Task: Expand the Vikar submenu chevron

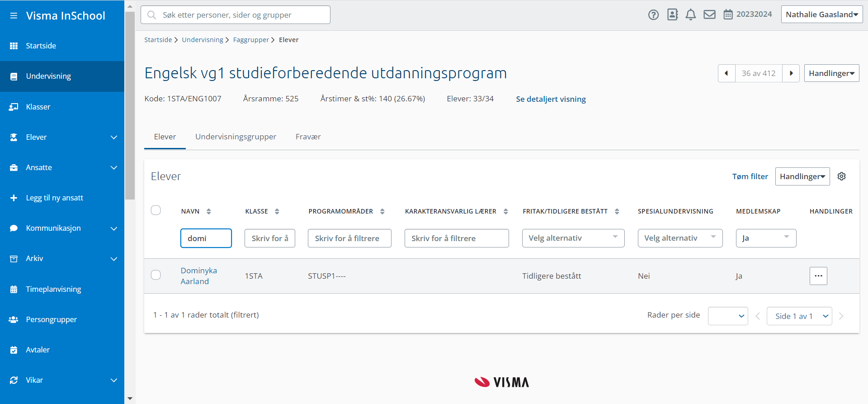Action: coord(114,380)
